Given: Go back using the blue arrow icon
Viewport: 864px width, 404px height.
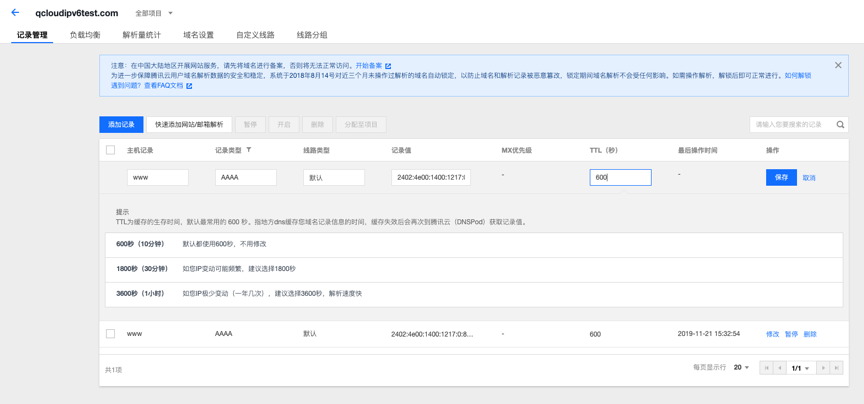Looking at the screenshot, I should [x=15, y=13].
